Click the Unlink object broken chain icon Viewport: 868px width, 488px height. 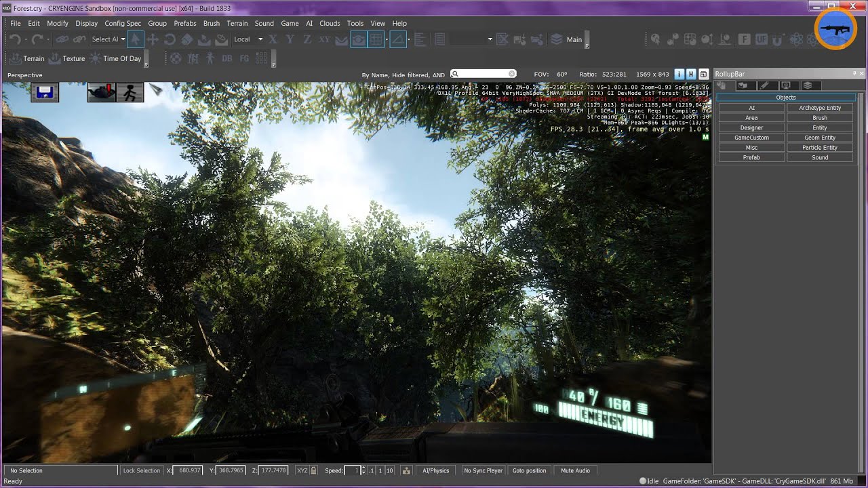coord(79,39)
